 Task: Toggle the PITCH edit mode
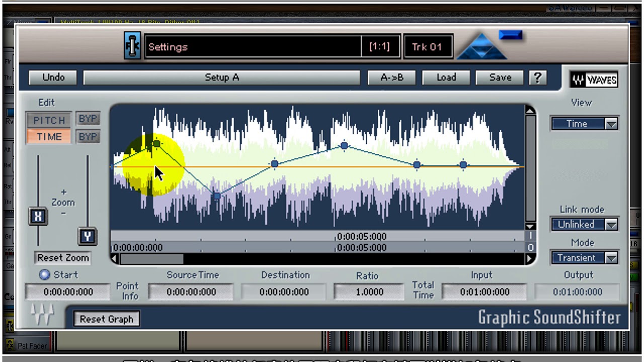(x=49, y=120)
